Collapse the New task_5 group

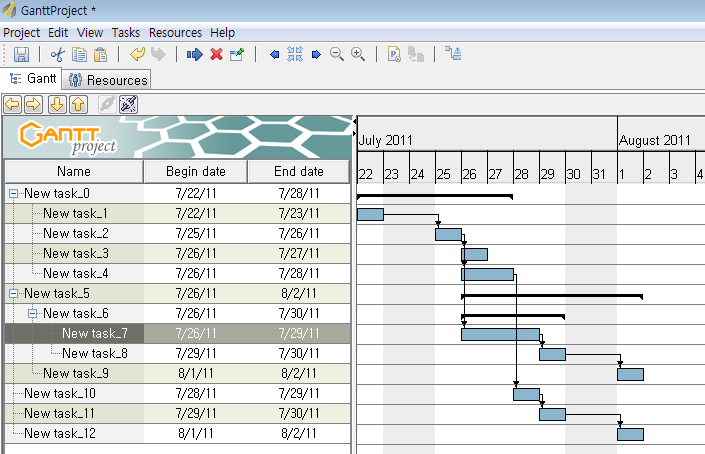(13, 294)
